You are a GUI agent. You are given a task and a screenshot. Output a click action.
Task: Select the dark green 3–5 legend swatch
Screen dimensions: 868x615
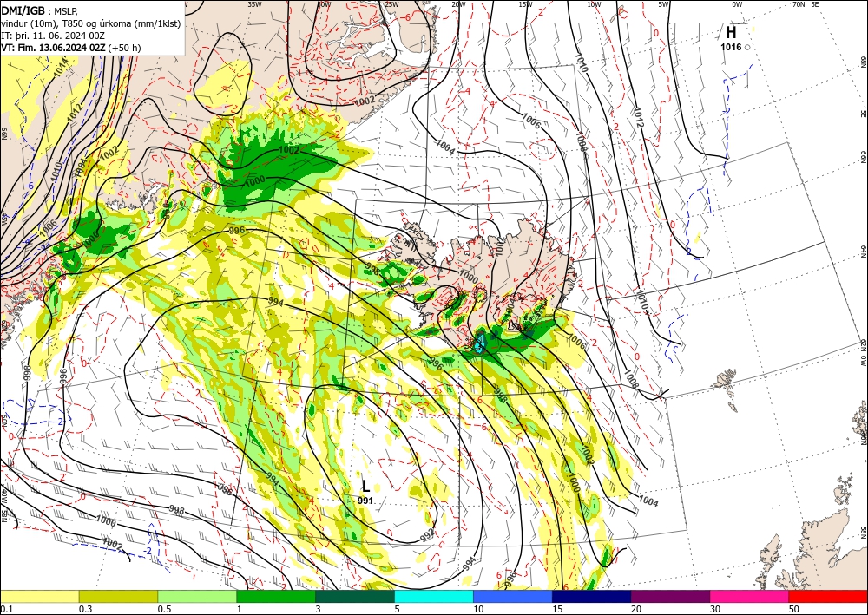[x=355, y=596]
